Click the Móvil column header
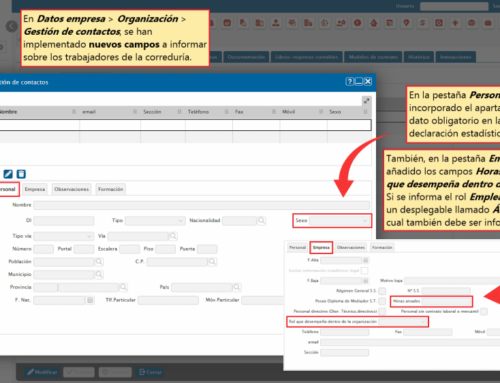This screenshot has height=383, width=500. click(303, 112)
